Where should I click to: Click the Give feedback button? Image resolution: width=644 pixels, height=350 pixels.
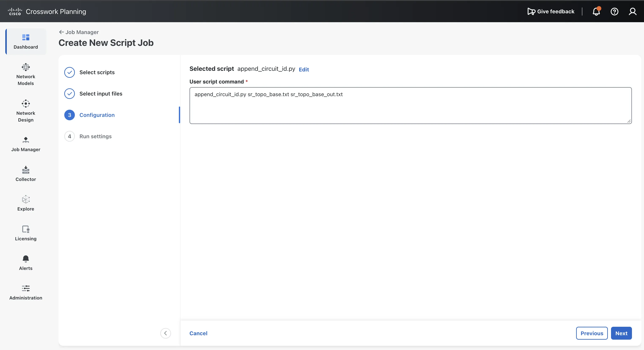click(551, 11)
